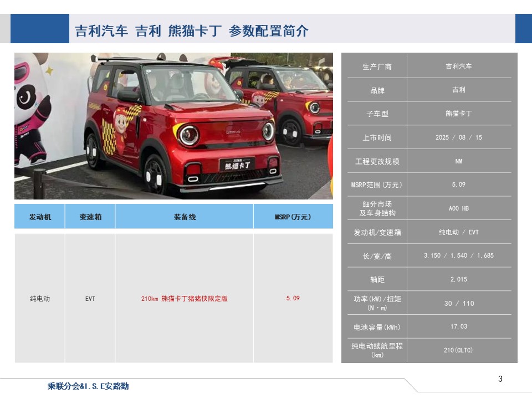Click the 纯电动 cell in the trim table
Viewport: 532px width, 399px height.
click(x=40, y=299)
